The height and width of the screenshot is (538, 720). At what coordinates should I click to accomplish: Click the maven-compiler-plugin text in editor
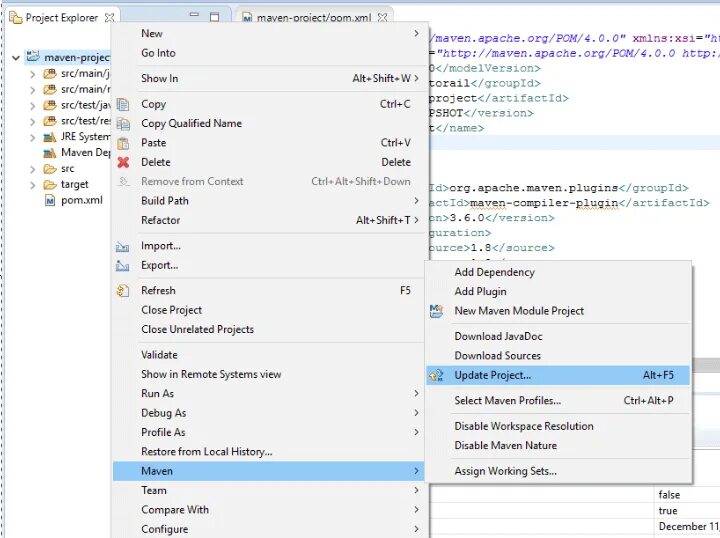544,203
